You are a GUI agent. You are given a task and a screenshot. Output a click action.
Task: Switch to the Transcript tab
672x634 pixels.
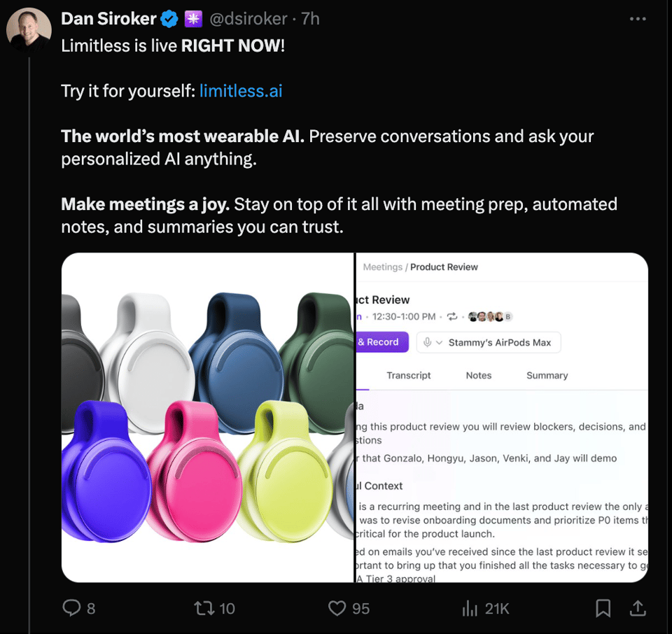click(x=409, y=376)
